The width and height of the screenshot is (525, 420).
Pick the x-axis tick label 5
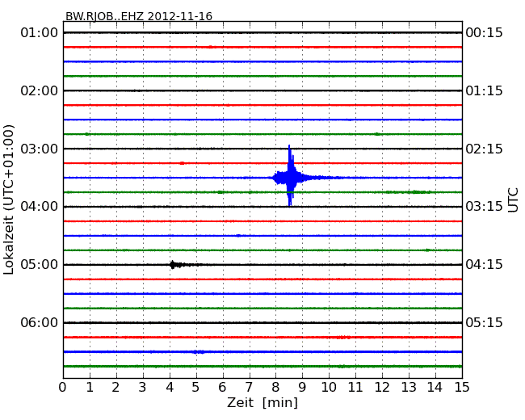pyautogui.click(x=196, y=388)
